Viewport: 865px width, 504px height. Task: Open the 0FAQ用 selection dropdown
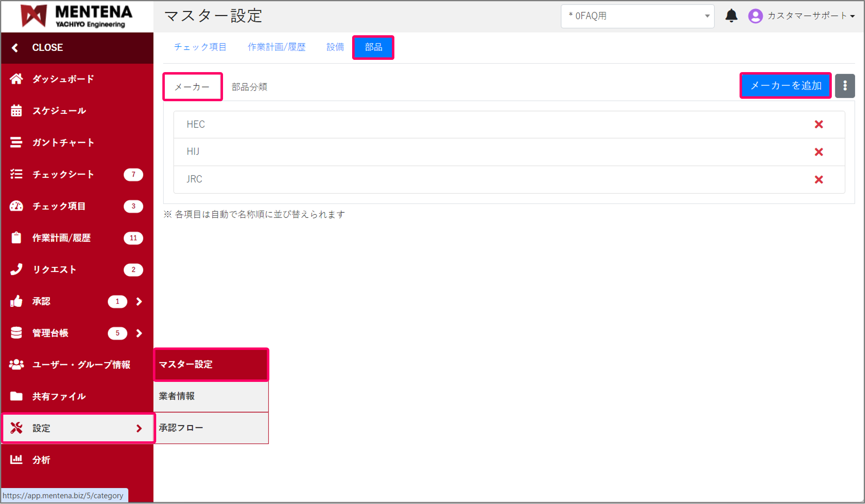(637, 16)
